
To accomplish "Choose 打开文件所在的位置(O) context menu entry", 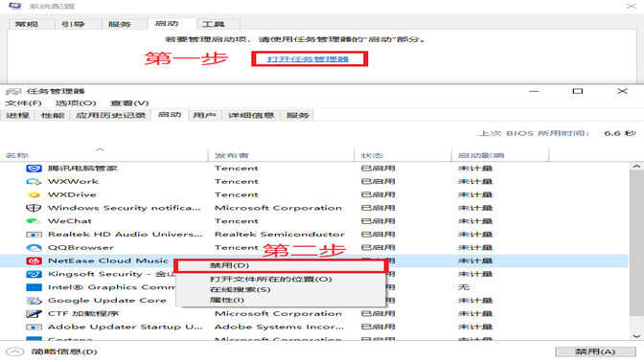I will tap(270, 279).
